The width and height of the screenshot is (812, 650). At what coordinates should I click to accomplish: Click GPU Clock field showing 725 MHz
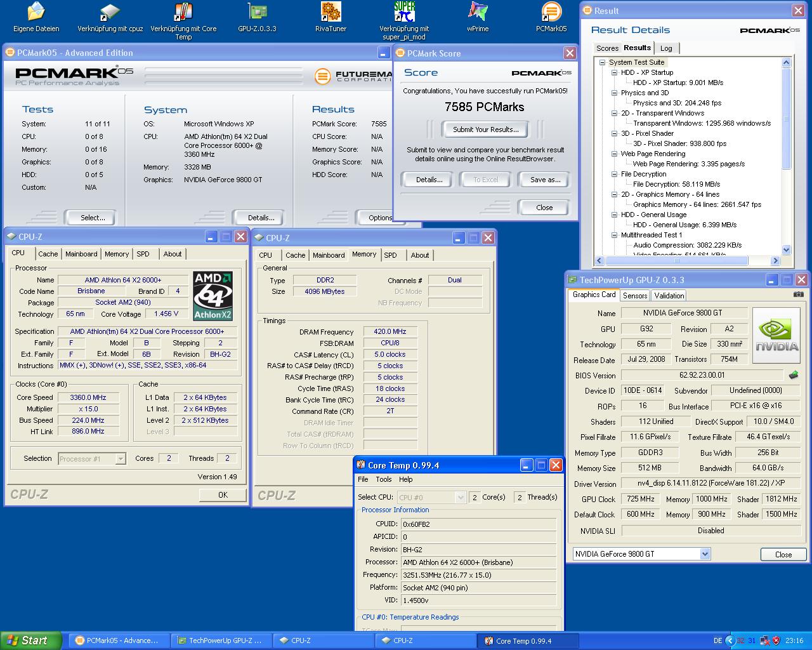[641, 499]
